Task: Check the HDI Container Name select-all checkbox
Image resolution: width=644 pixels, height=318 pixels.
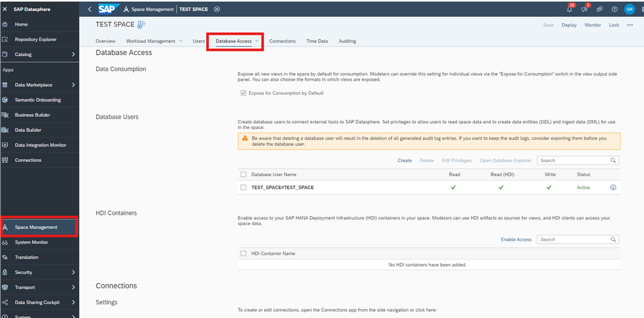Action: [x=243, y=253]
